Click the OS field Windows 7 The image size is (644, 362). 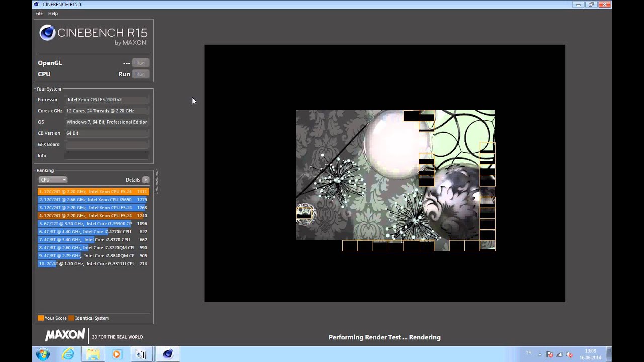pos(107,122)
